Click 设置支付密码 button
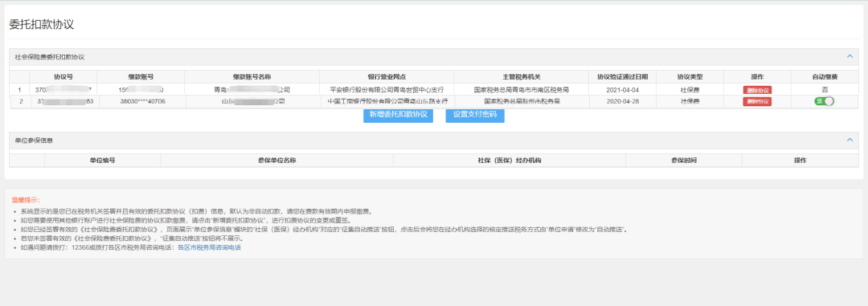Image resolution: width=868 pixels, height=306 pixels. pos(475,116)
